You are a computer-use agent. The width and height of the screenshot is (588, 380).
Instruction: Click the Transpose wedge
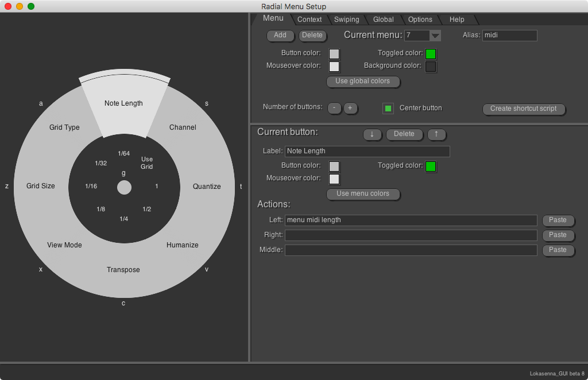coord(123,269)
